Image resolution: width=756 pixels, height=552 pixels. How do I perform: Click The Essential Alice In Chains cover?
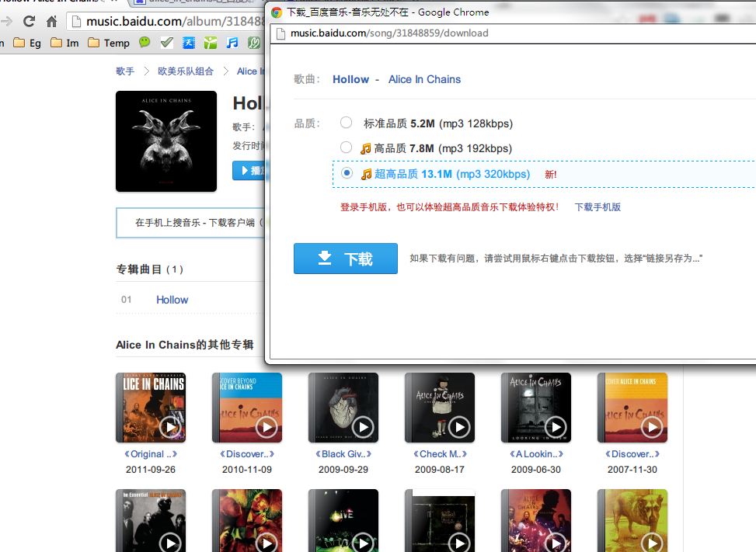pos(151,521)
